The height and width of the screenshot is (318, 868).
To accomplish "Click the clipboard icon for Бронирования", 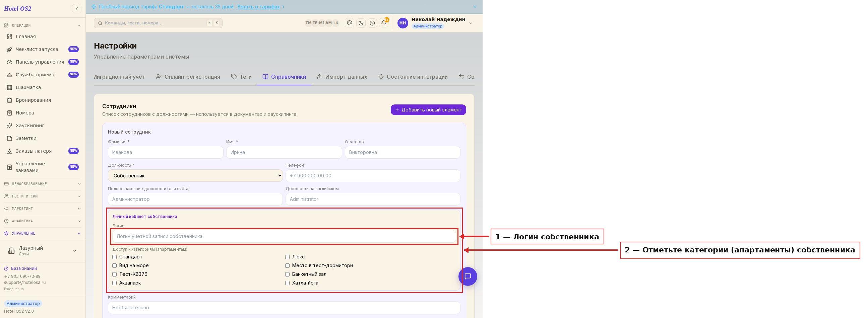I will (9, 100).
